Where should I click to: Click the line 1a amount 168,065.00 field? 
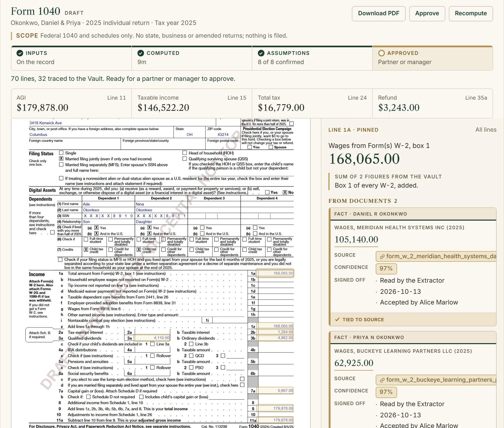(275, 273)
